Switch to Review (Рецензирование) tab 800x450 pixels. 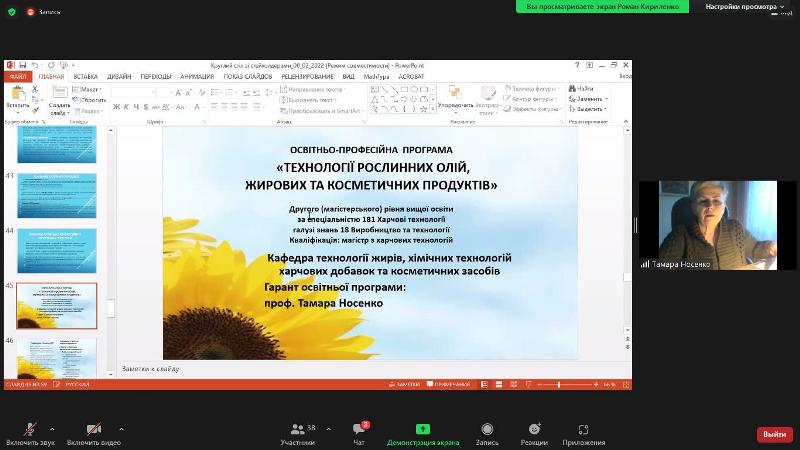(307, 77)
